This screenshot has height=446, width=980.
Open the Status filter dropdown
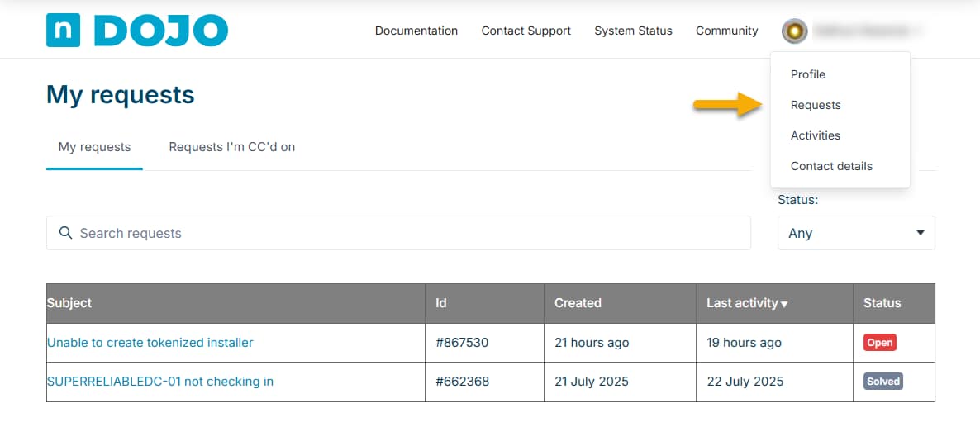click(x=855, y=233)
